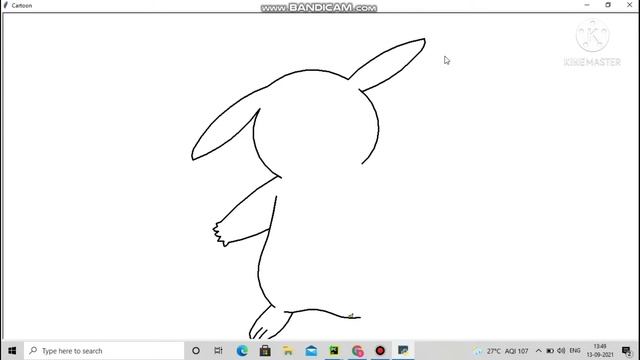Click the taskbar search box

pos(104,351)
